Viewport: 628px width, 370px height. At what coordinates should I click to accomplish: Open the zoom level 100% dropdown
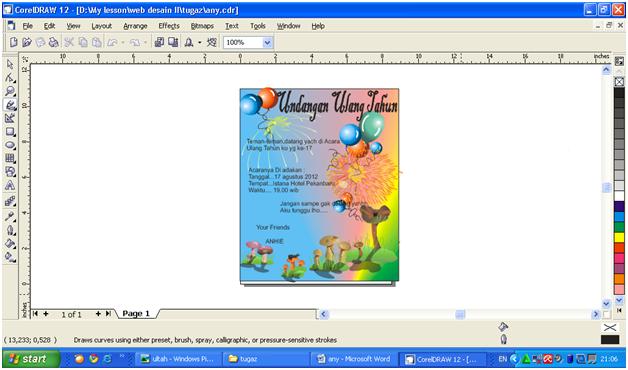(268, 42)
